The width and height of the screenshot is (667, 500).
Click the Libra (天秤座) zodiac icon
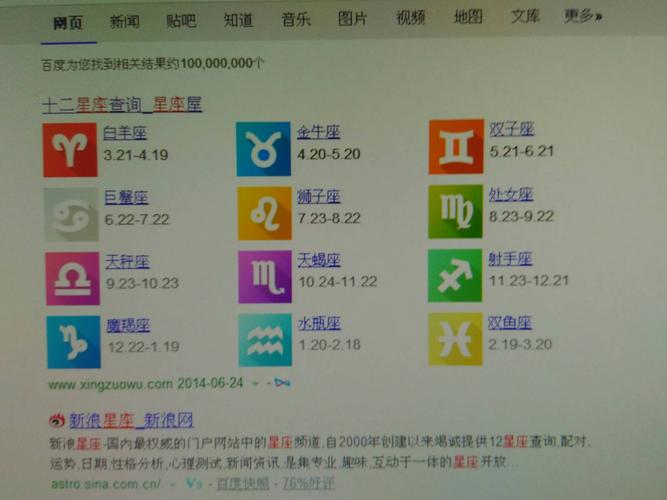coord(72,278)
